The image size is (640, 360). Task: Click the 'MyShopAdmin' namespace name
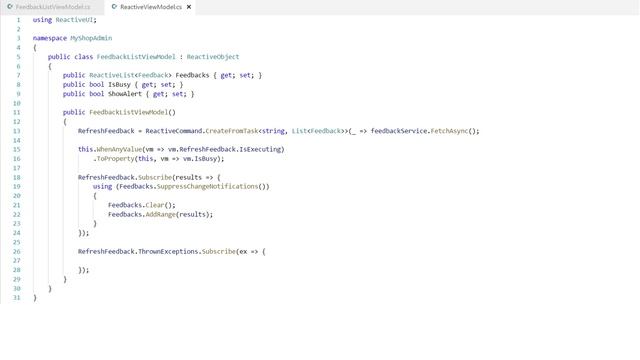pyautogui.click(x=91, y=38)
